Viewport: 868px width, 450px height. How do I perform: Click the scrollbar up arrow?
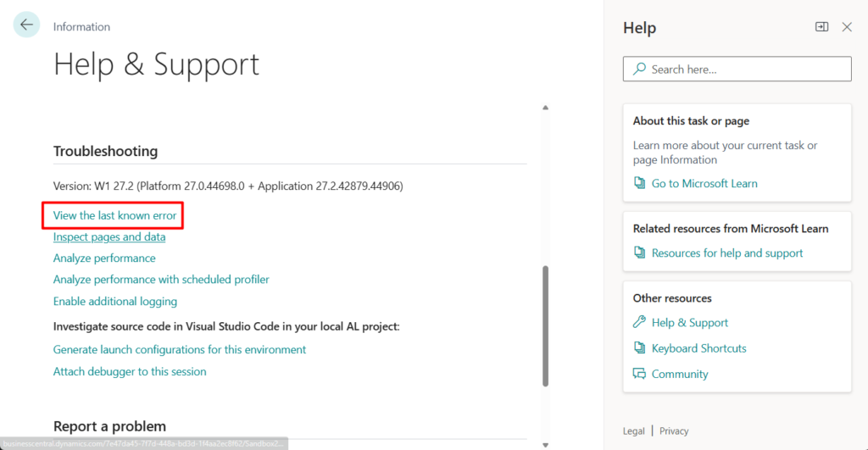tap(546, 108)
